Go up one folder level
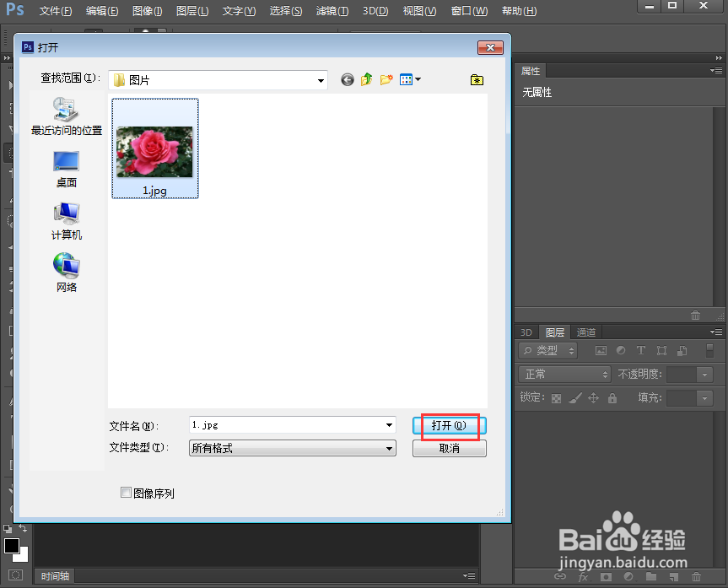The width and height of the screenshot is (728, 588). click(367, 79)
